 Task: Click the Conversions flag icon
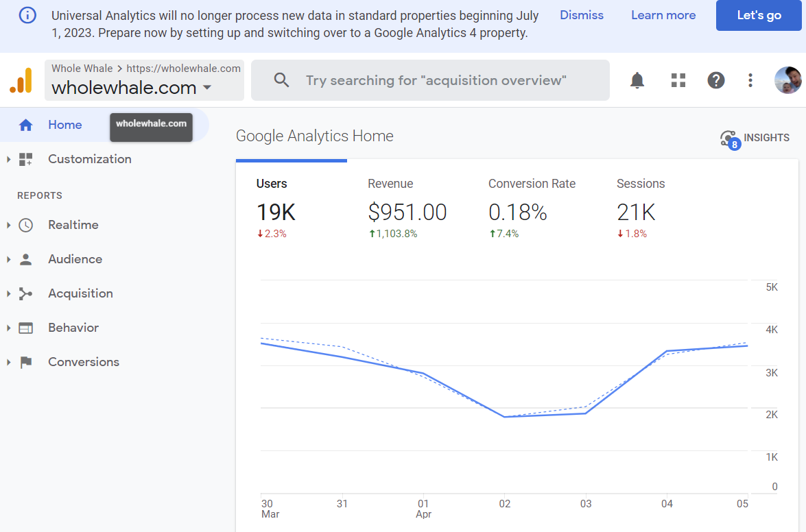(x=25, y=363)
